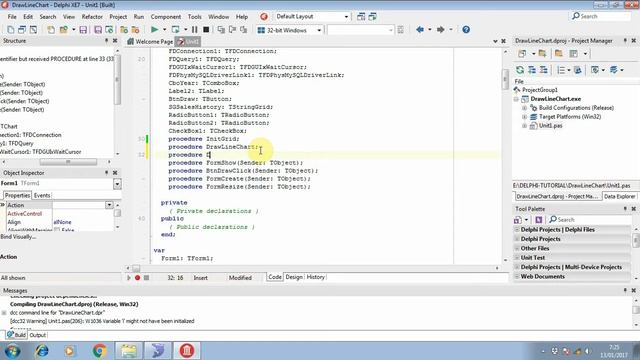The image size is (640, 360).
Task: Select the DrawLineChart.exe project node
Action: tap(556, 99)
